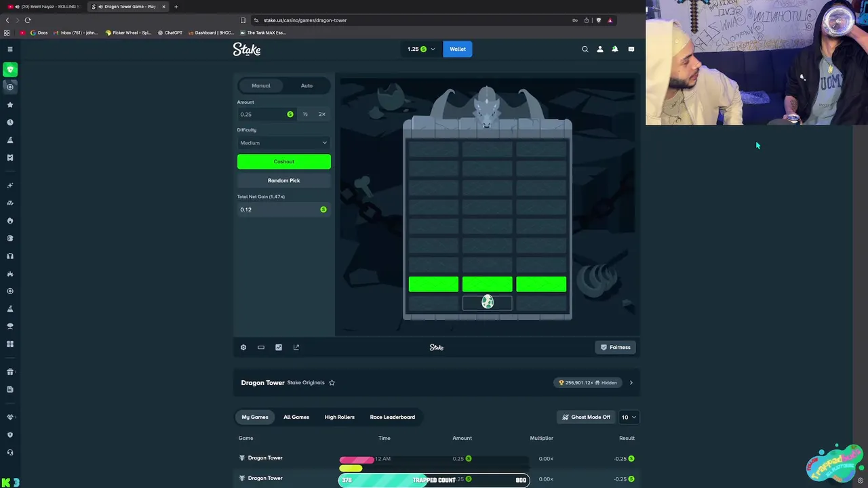The width and height of the screenshot is (868, 488).
Task: Open the user profile icon
Action: [600, 49]
